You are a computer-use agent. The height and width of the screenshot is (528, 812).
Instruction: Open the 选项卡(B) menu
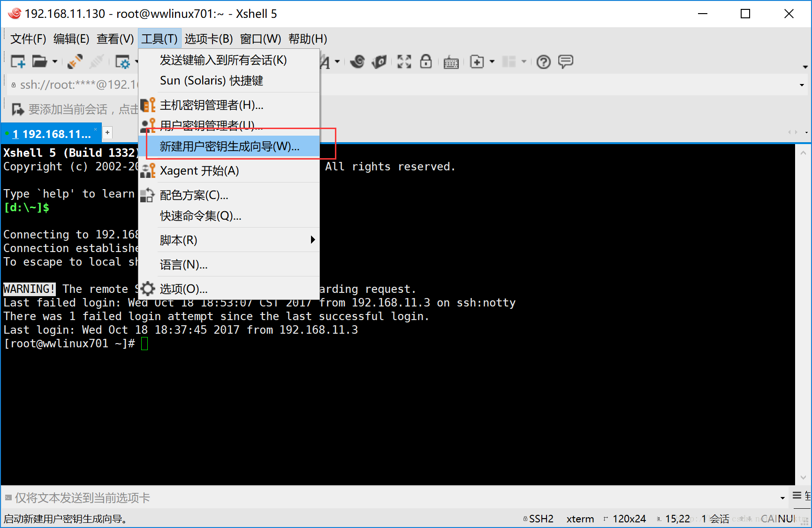(209, 39)
